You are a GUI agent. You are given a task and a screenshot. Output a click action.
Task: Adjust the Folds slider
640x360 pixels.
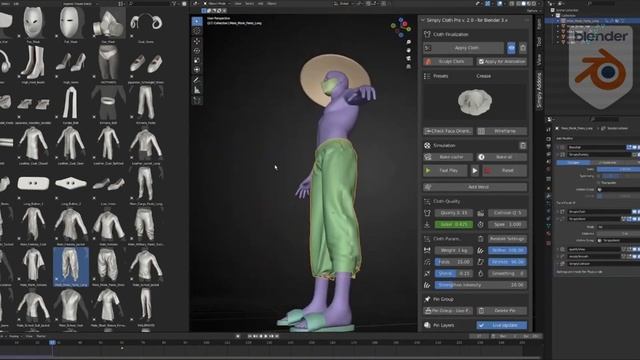pyautogui.click(x=453, y=262)
